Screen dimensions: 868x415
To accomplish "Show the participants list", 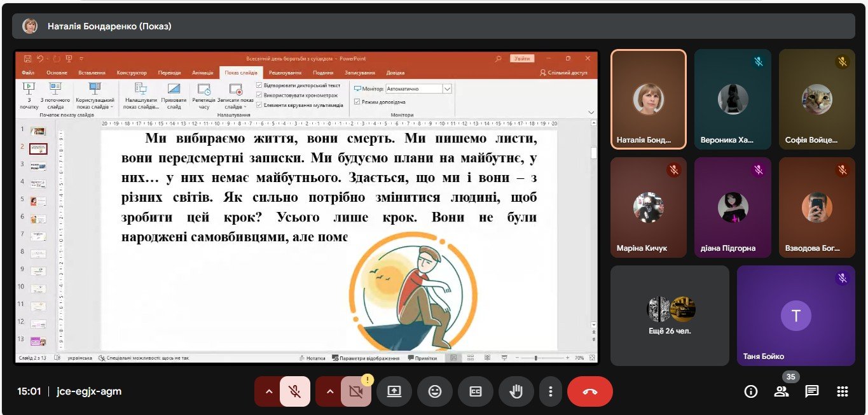I will click(781, 391).
